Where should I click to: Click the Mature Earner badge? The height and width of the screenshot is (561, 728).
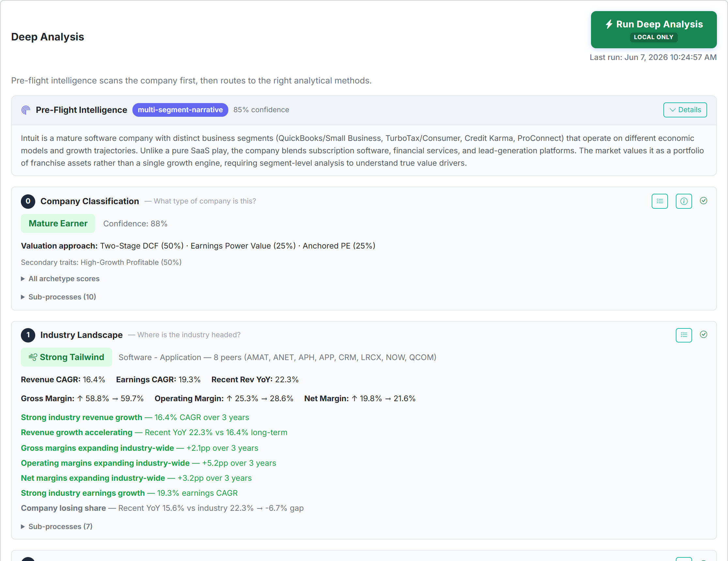click(58, 223)
